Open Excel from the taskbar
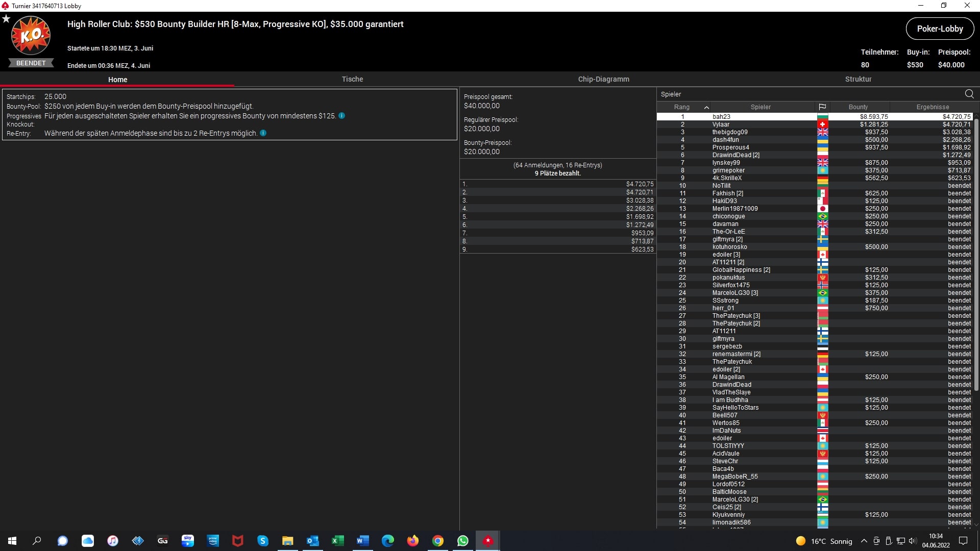Screen dimensions: 980x551 [x=338, y=541]
